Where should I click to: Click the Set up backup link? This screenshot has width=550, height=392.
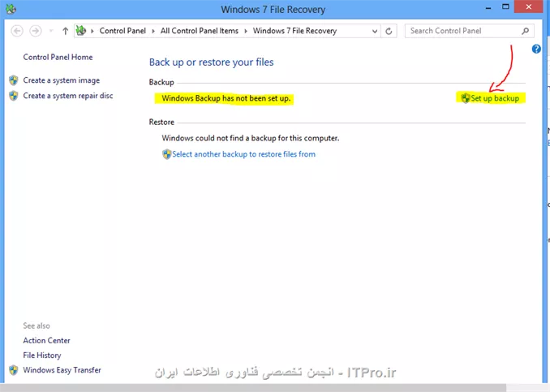[x=495, y=98]
